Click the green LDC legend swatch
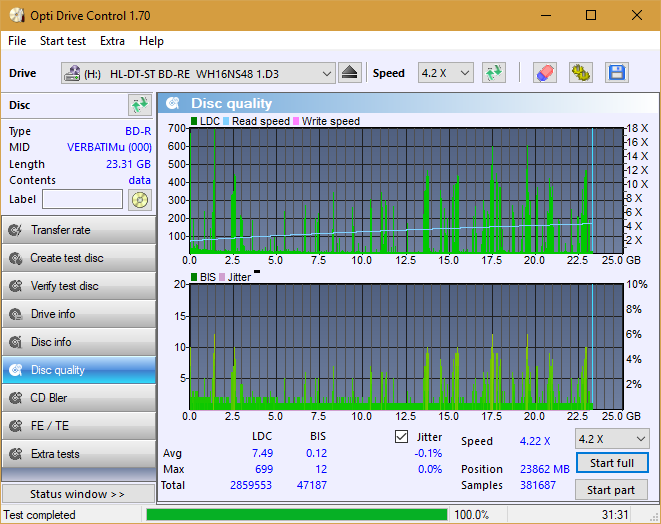The width and height of the screenshot is (661, 524). 194,121
